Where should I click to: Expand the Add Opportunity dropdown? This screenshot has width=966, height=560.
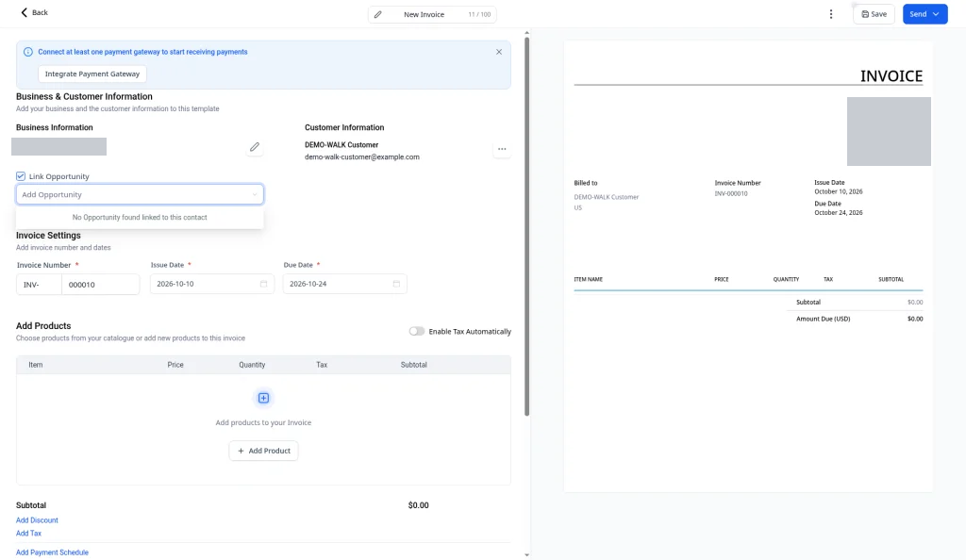(140, 194)
